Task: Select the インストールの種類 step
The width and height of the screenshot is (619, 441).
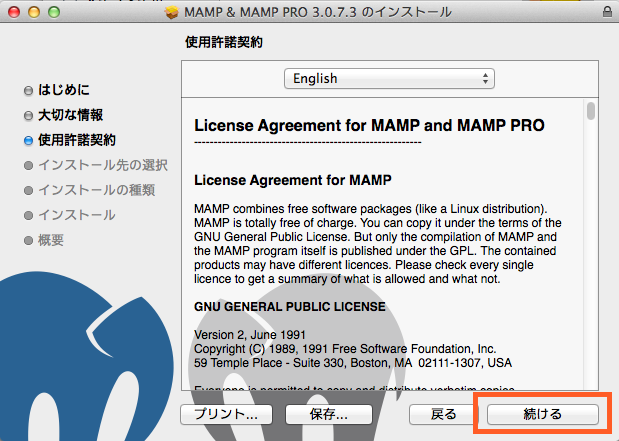Action: point(96,190)
